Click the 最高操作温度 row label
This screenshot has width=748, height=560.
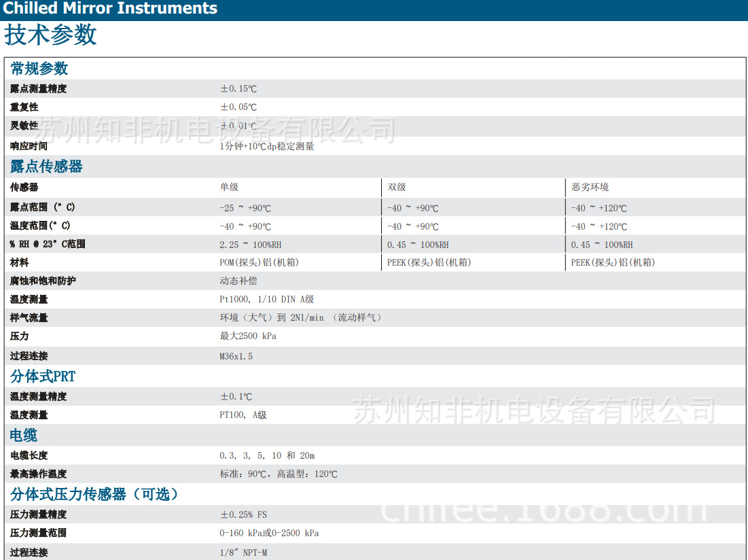coord(38,474)
